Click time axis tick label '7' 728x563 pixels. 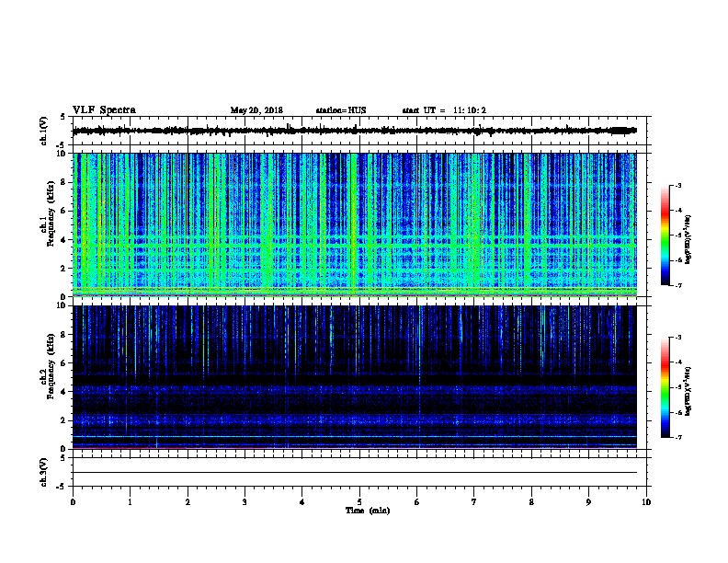click(474, 502)
